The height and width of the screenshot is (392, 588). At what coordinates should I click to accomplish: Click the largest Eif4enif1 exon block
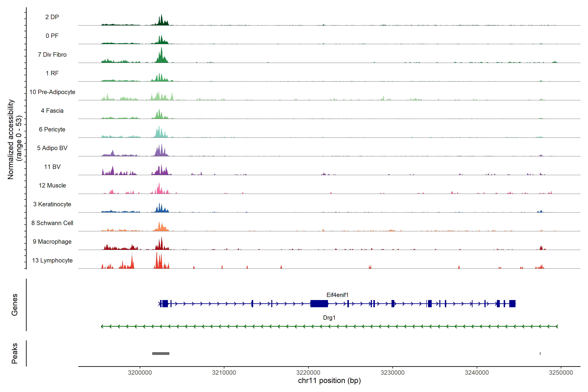(319, 303)
